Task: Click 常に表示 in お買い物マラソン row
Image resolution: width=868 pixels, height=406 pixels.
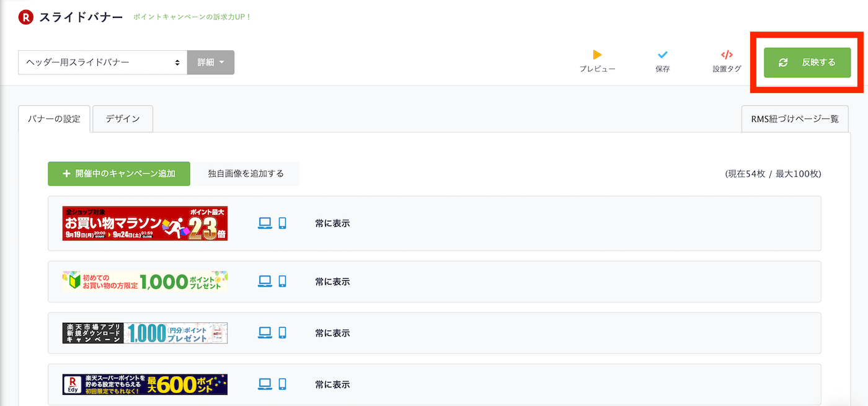Action: (x=332, y=223)
